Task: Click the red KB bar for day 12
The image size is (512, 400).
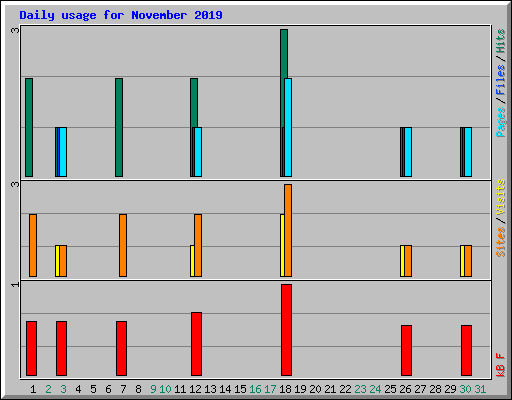Action: pyautogui.click(x=196, y=344)
